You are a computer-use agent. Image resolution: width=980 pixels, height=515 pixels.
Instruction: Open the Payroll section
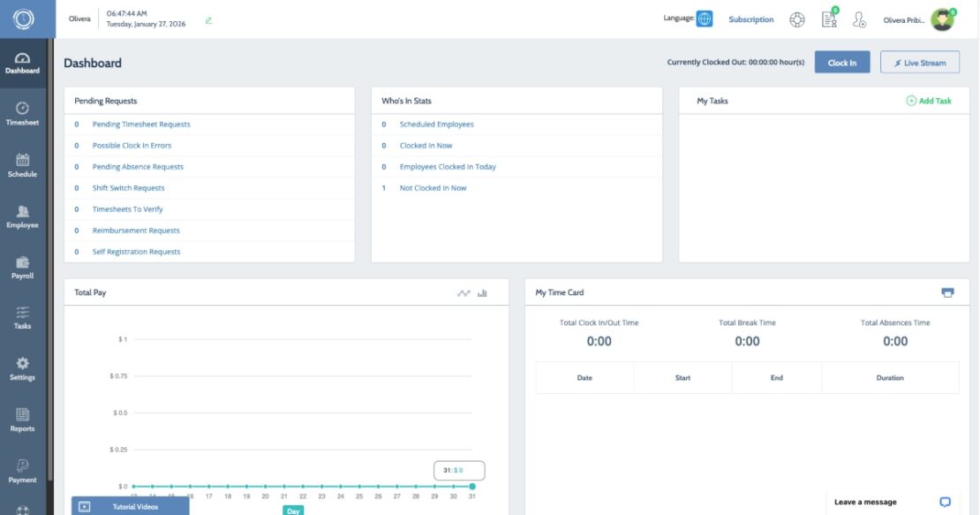[22, 266]
